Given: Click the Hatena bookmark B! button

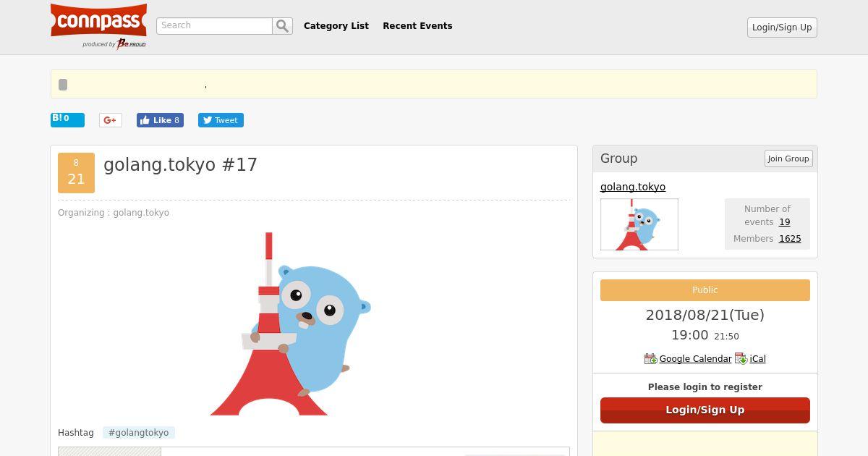Looking at the screenshot, I should (67, 119).
